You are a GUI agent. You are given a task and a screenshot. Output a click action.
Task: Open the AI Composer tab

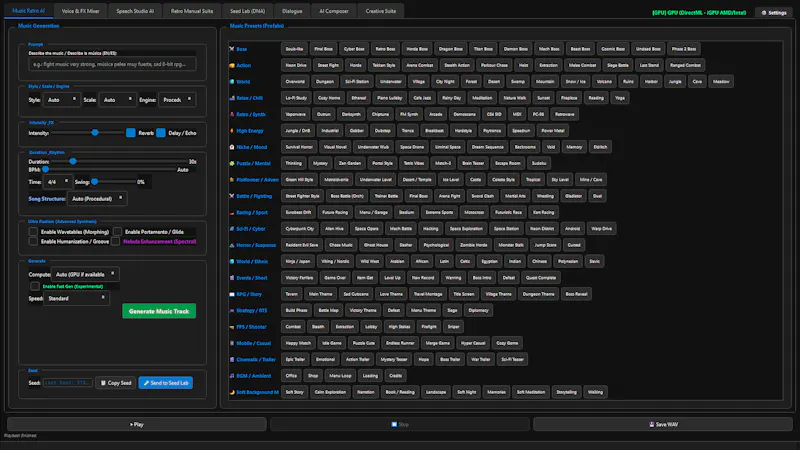[x=334, y=11]
